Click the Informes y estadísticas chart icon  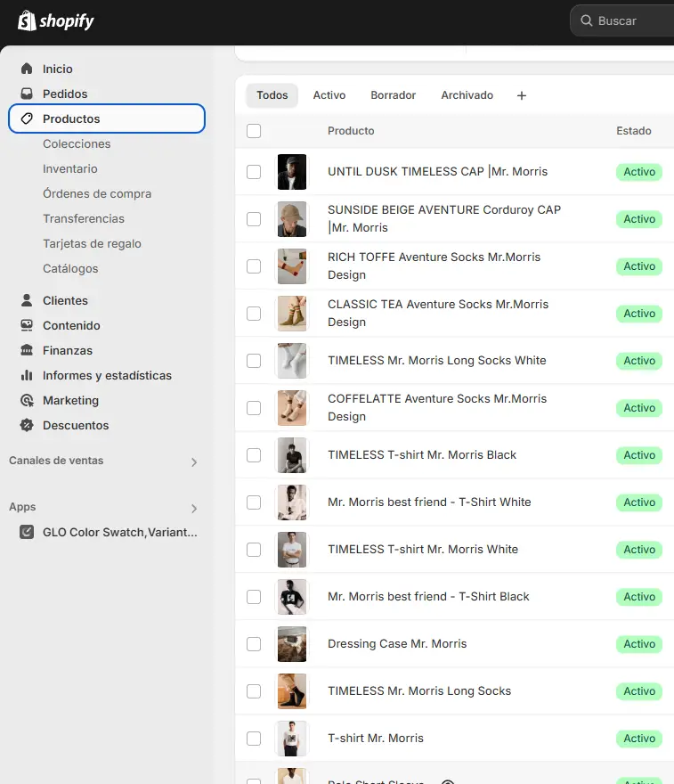click(x=27, y=375)
